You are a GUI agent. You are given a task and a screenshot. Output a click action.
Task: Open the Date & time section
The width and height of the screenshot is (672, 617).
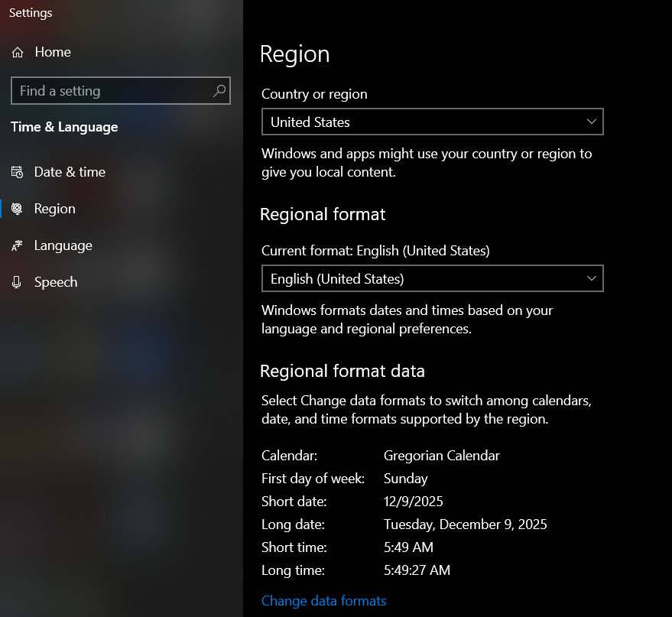click(x=70, y=172)
